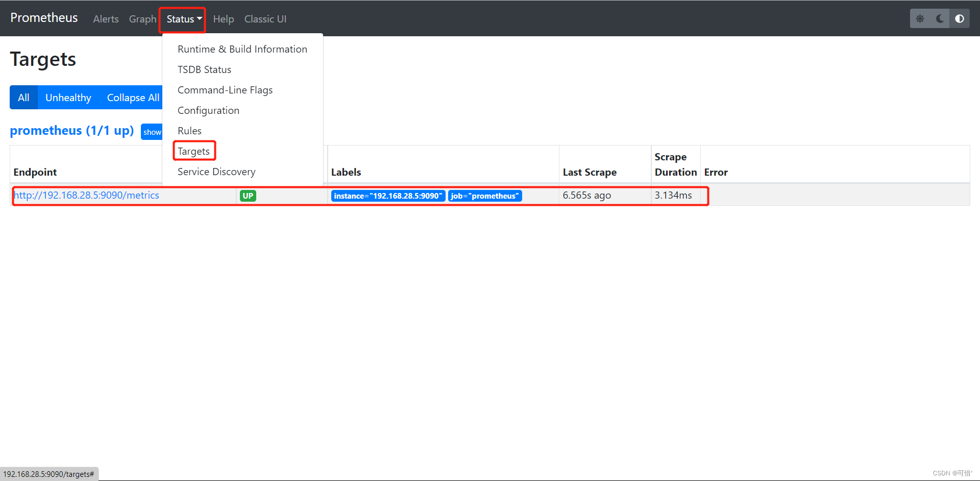Open Service Discovery entry
980x481 pixels.
click(x=242, y=172)
